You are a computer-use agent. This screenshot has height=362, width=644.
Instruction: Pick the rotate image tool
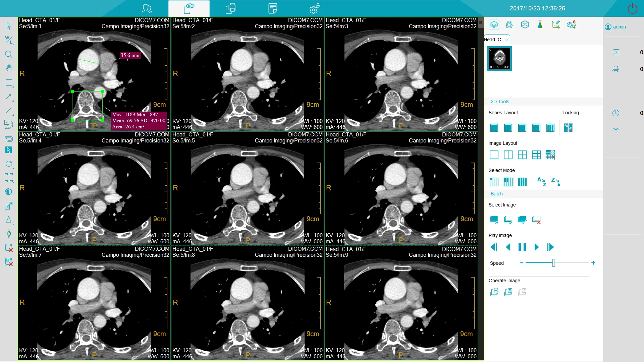(9, 164)
